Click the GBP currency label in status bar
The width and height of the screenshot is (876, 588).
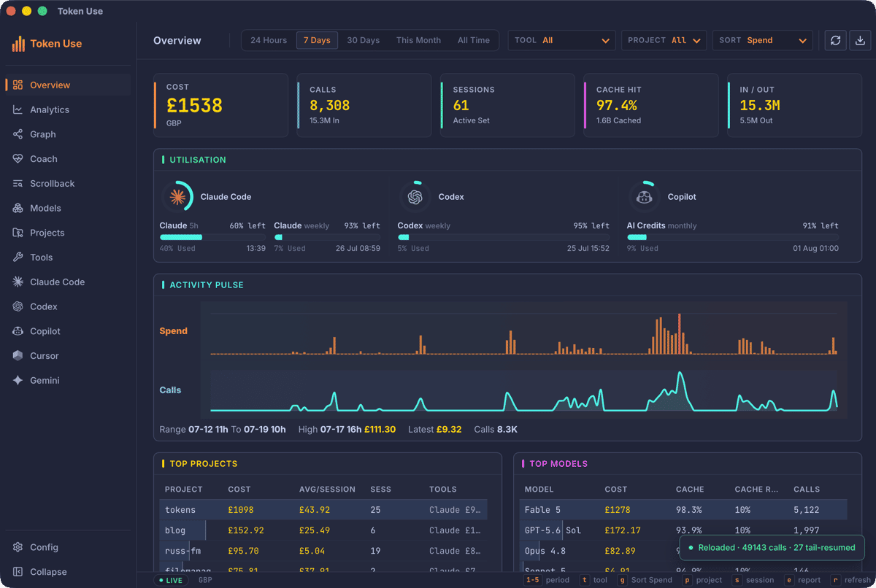pos(205,580)
